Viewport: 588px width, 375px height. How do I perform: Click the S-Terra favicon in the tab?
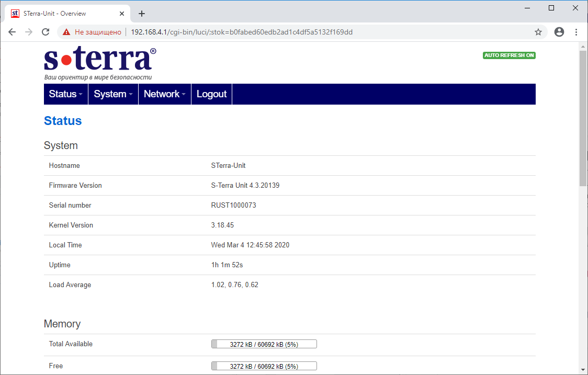15,14
